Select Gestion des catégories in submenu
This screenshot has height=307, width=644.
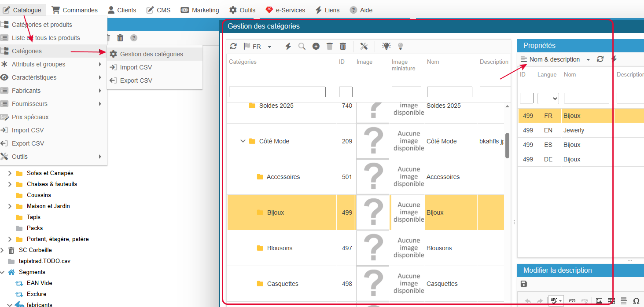tap(151, 54)
